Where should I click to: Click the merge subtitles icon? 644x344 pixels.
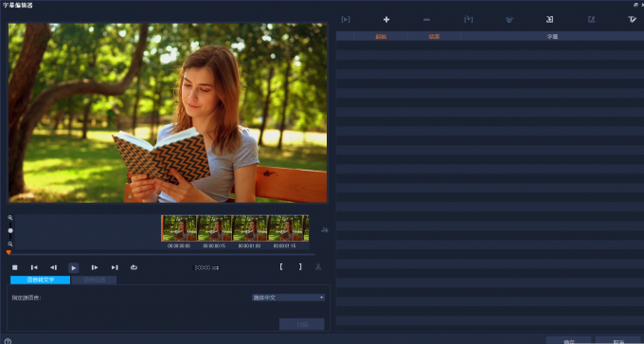tap(468, 19)
